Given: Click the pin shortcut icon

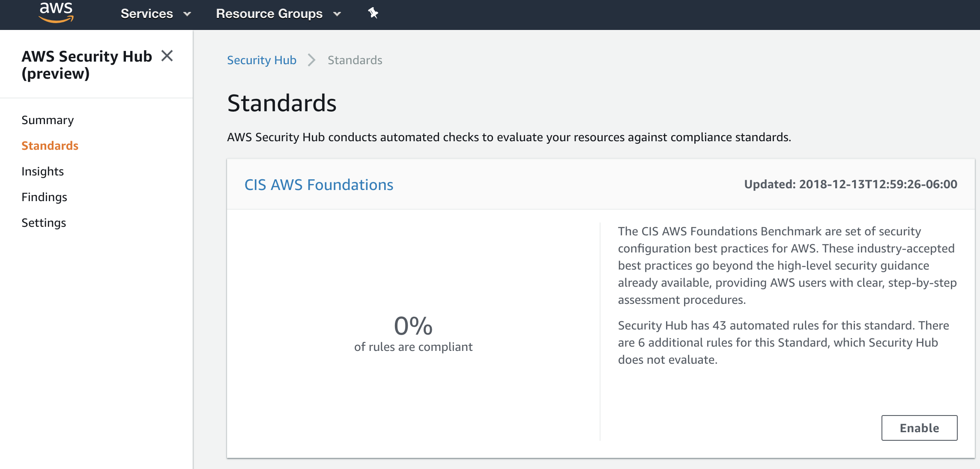Looking at the screenshot, I should coord(373,13).
